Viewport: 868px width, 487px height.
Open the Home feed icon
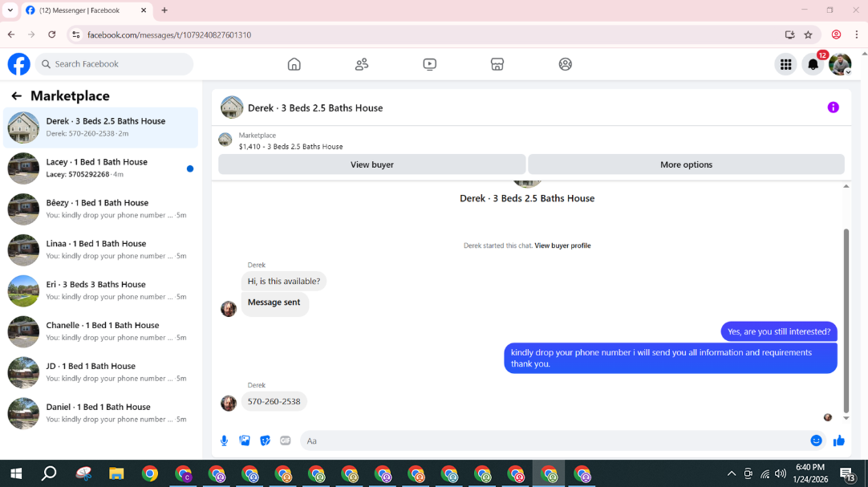294,64
